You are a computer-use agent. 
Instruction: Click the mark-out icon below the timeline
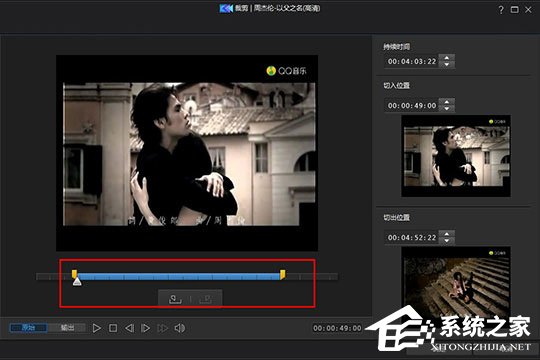[x=206, y=299]
